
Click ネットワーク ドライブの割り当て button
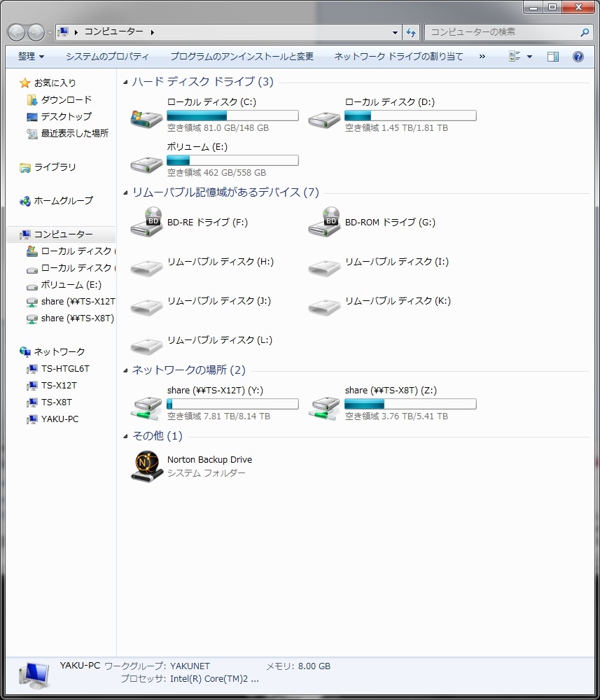pos(398,56)
